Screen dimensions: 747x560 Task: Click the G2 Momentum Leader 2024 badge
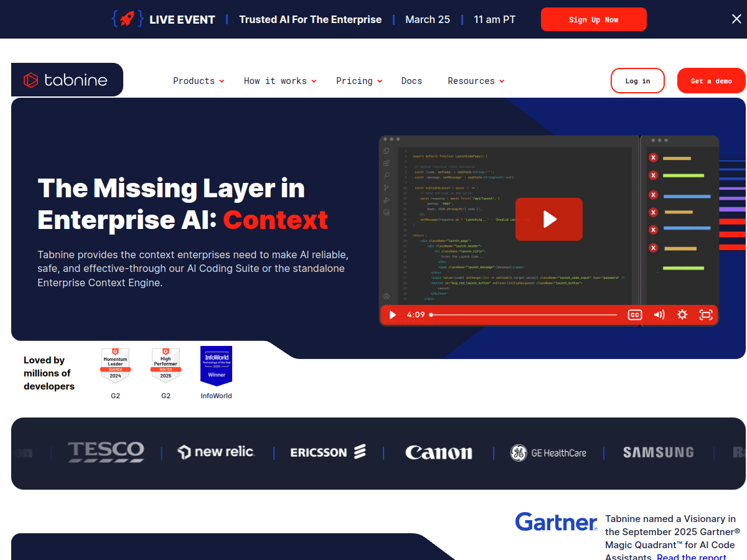pos(115,365)
